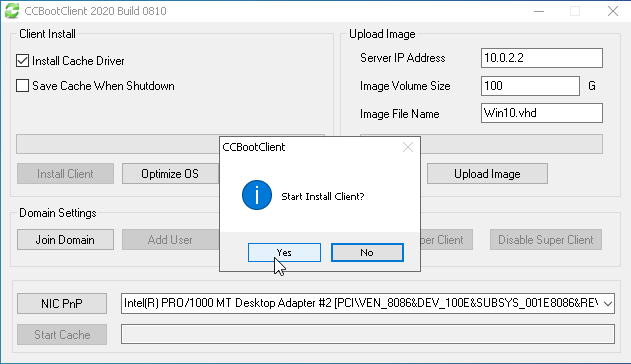
Task: Click the empty cache path text field
Action: pyautogui.click(x=368, y=334)
